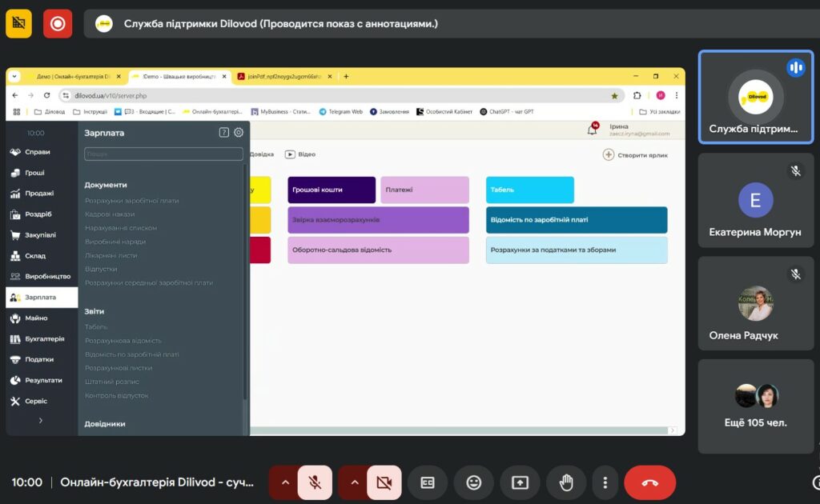Reload the shared browser page
Screen dimensions: 820x504
46,95
